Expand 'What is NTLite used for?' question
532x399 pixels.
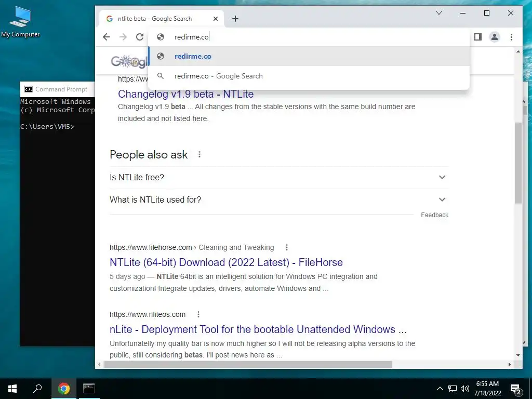coord(279,200)
